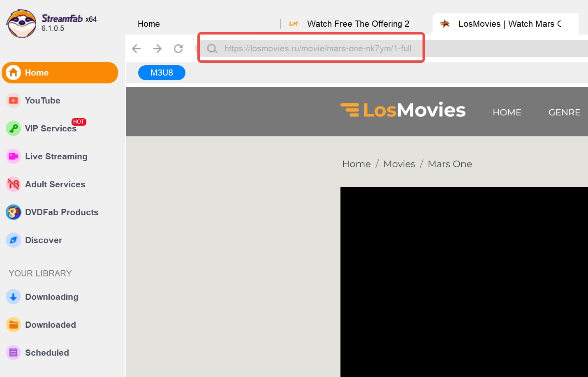Click the M3U8 blue button
The width and height of the screenshot is (588, 377).
162,73
